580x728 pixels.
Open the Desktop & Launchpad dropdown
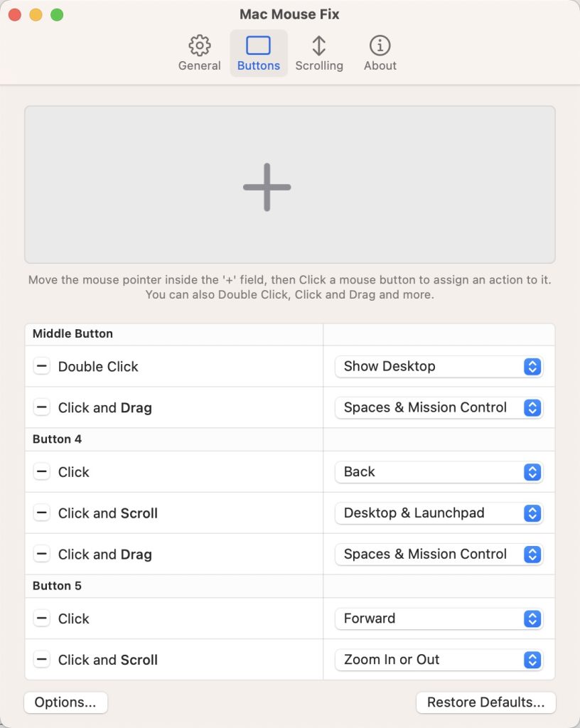point(439,513)
